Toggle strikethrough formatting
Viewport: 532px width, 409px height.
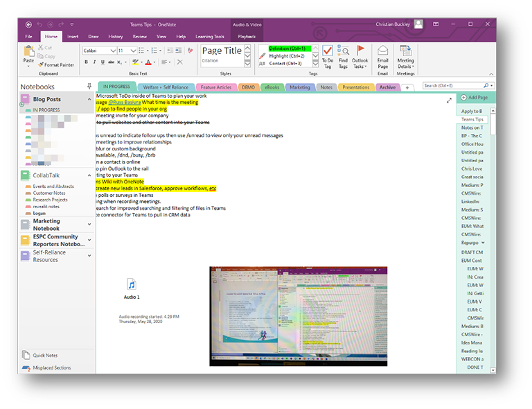111,62
